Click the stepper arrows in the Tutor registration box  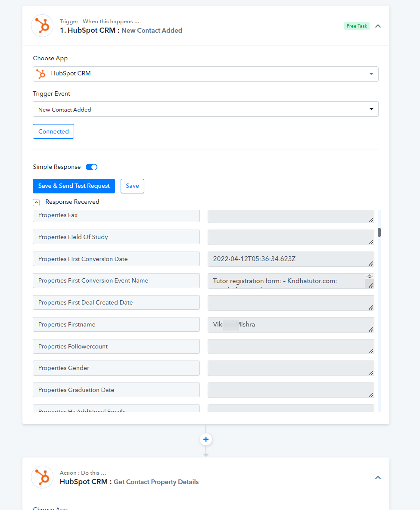tap(370, 277)
